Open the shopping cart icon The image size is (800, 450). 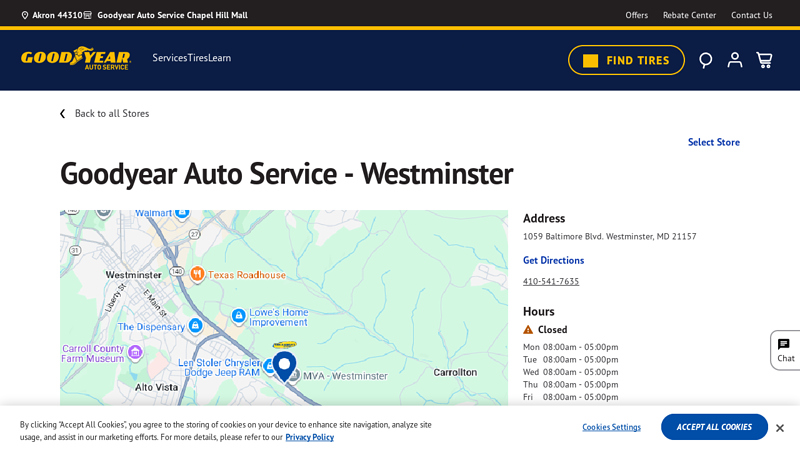764,60
